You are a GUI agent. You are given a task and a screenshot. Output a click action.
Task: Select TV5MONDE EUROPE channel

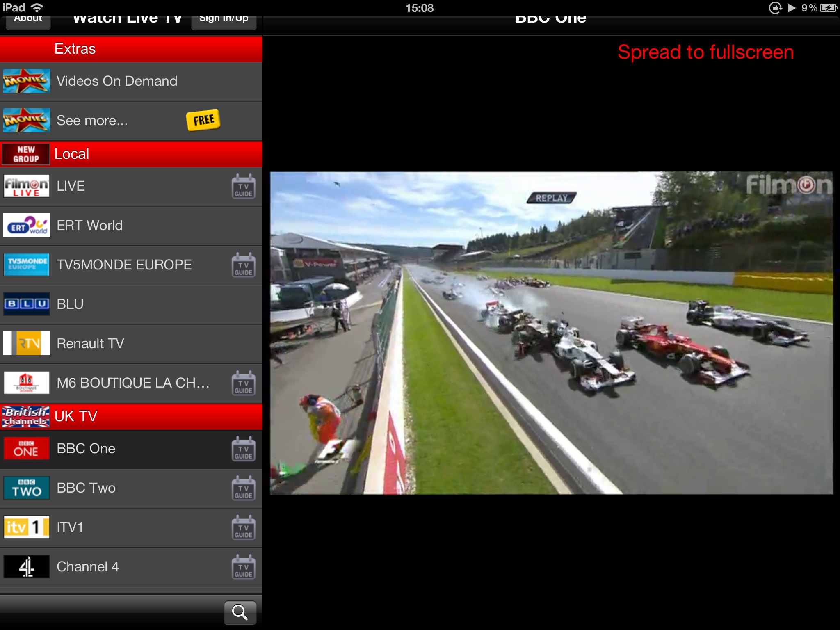(x=131, y=265)
